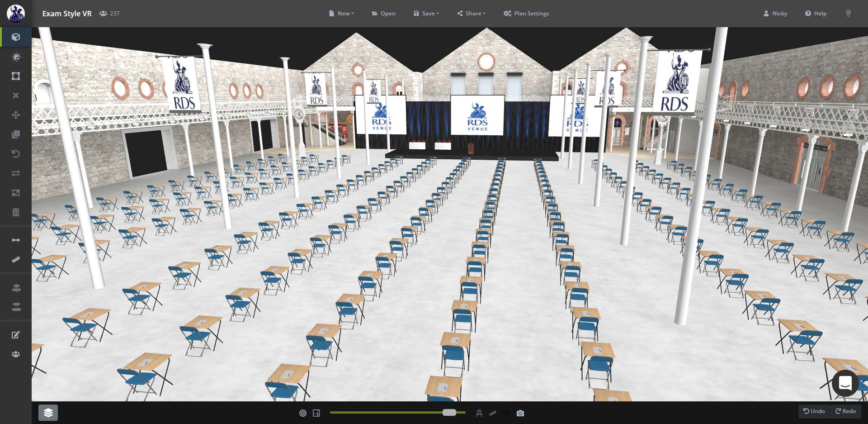This screenshot has height=424, width=868.
Task: Open the Nicky user account menu
Action: click(775, 14)
